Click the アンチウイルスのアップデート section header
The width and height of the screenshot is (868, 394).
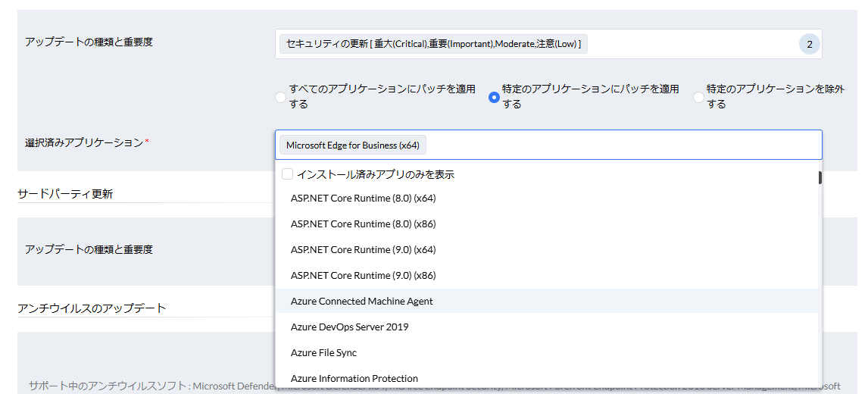click(x=92, y=308)
